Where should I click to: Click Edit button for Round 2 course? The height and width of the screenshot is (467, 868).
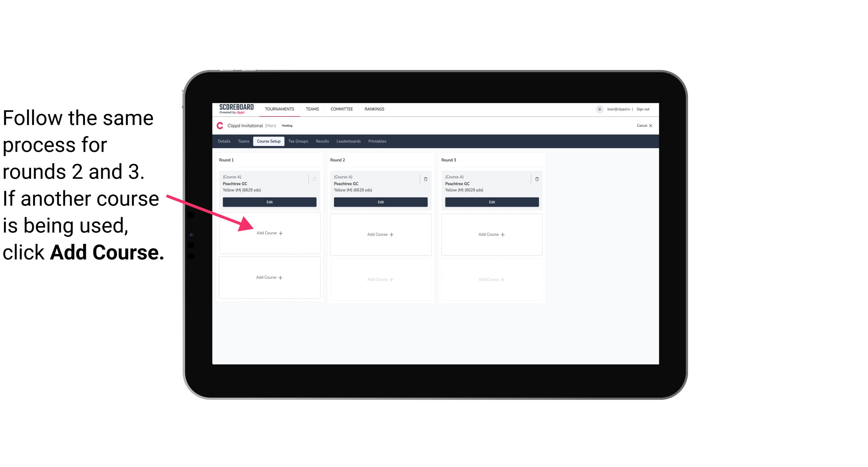(x=380, y=202)
